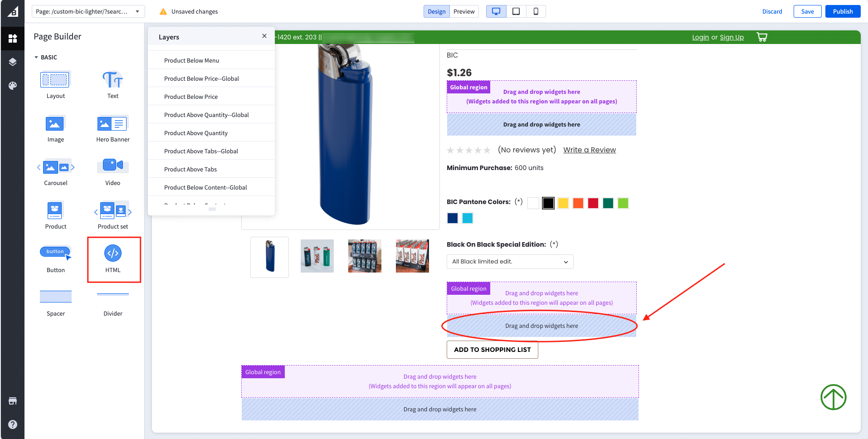Pick the yellow Pantone color swatch
This screenshot has height=439, width=868.
563,203
